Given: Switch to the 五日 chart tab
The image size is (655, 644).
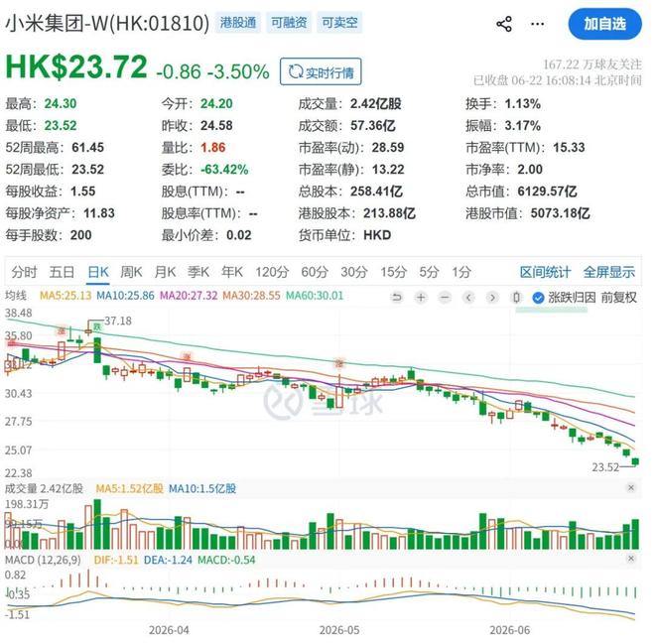Looking at the screenshot, I should coord(62,272).
